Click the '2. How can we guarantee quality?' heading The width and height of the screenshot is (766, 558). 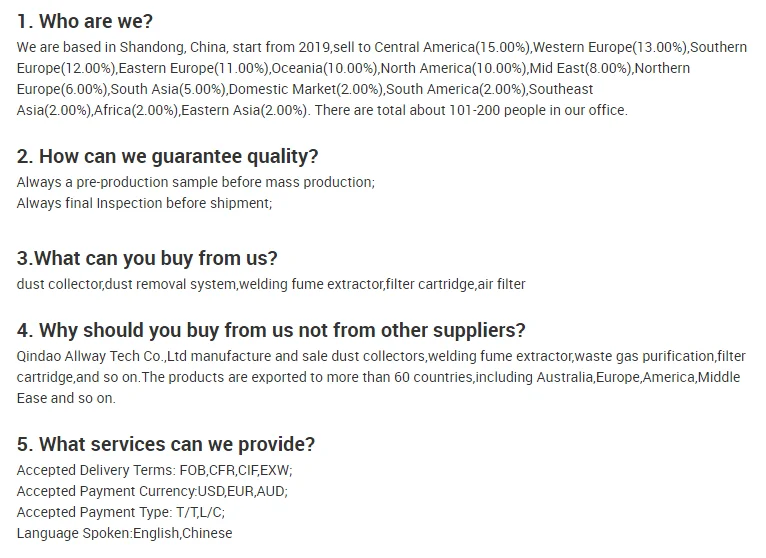pyautogui.click(x=168, y=157)
